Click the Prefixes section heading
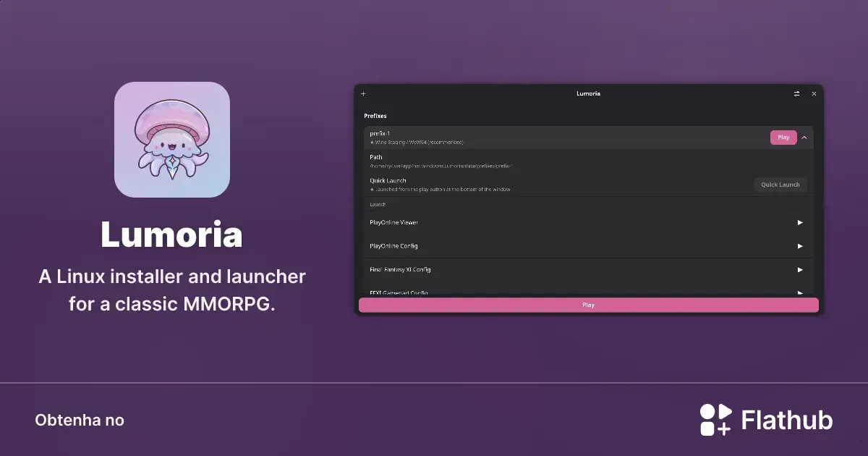868x456 pixels. point(375,116)
